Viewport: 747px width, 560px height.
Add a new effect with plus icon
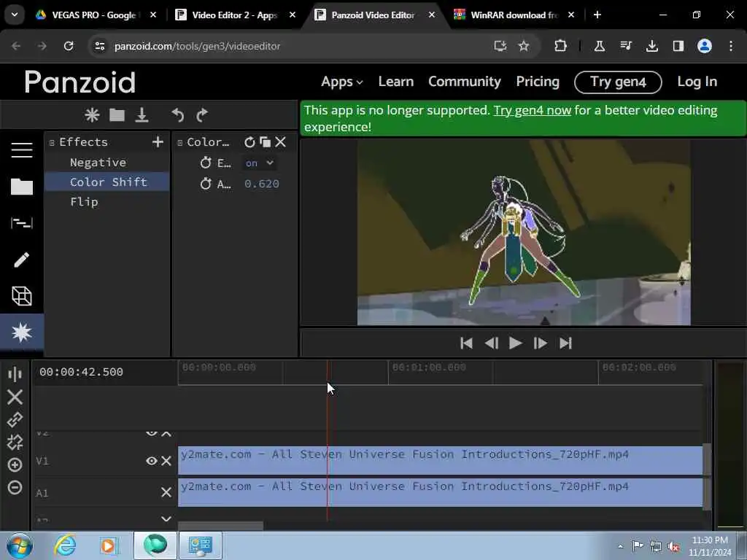pos(158,142)
